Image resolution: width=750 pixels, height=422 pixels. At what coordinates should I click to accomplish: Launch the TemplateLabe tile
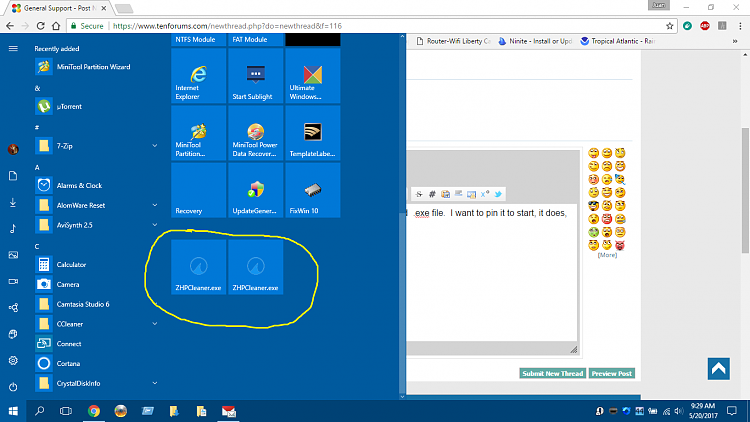pyautogui.click(x=312, y=133)
